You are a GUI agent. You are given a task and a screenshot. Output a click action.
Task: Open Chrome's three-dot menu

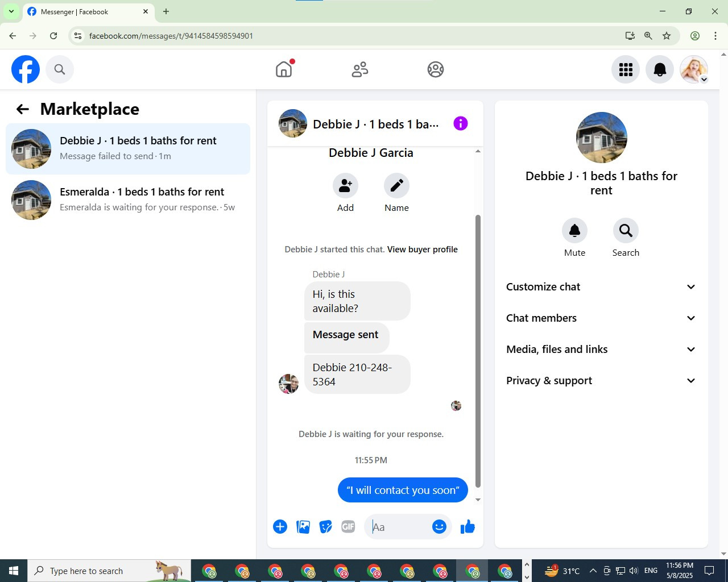(x=715, y=36)
